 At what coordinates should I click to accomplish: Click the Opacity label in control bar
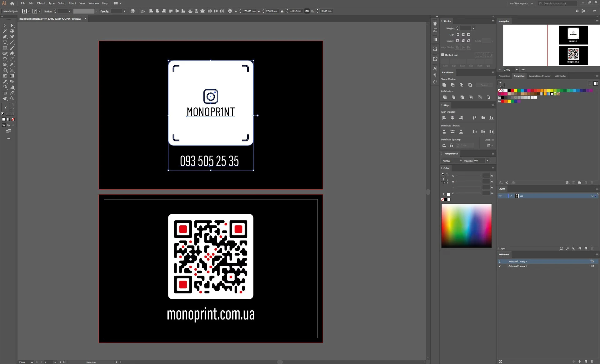point(105,11)
